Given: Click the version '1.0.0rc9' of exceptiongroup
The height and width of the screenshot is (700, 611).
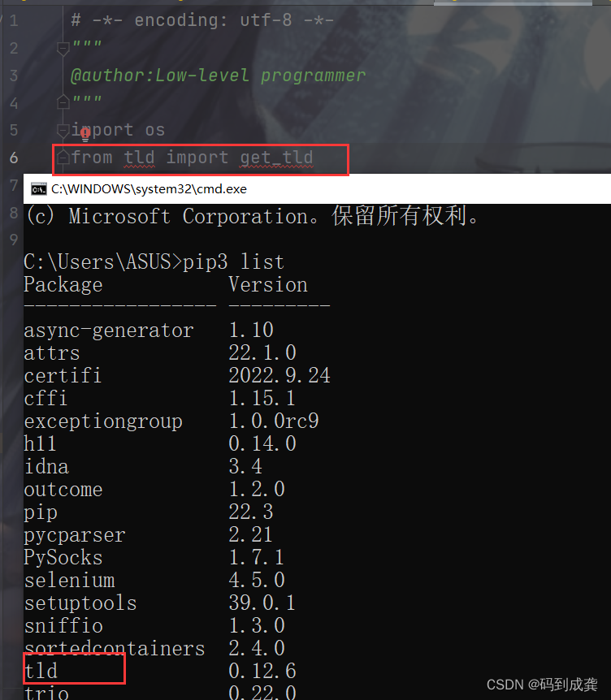Looking at the screenshot, I should click(274, 421).
